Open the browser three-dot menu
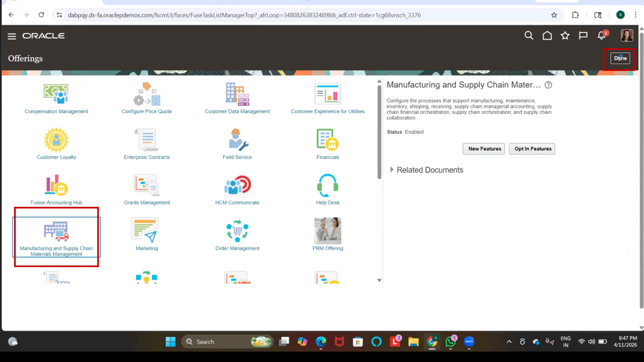The height and width of the screenshot is (362, 644). click(636, 15)
